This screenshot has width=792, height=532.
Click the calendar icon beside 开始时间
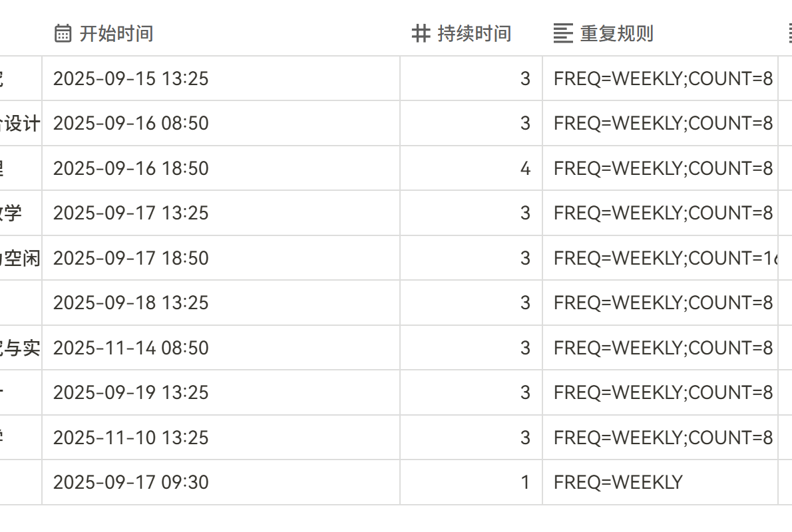[x=63, y=33]
